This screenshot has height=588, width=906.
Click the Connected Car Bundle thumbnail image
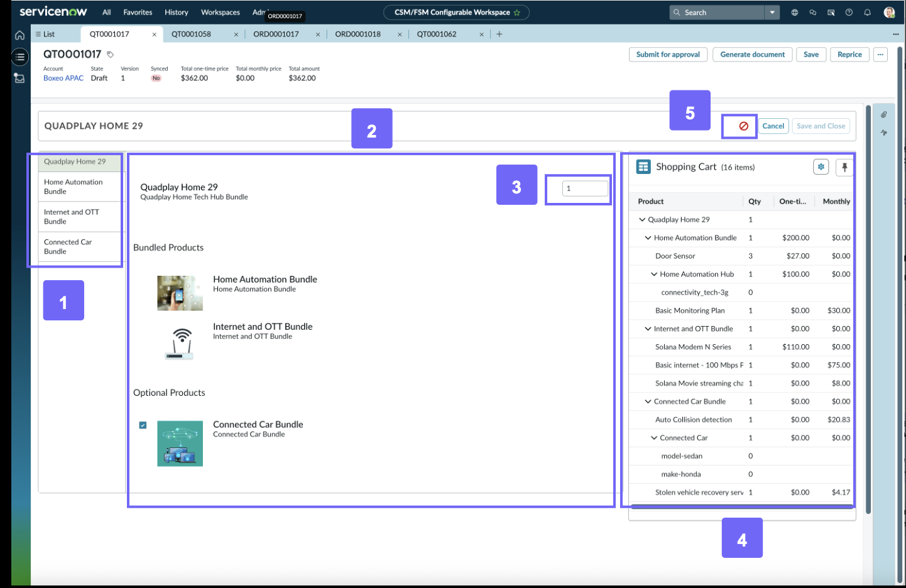click(180, 444)
